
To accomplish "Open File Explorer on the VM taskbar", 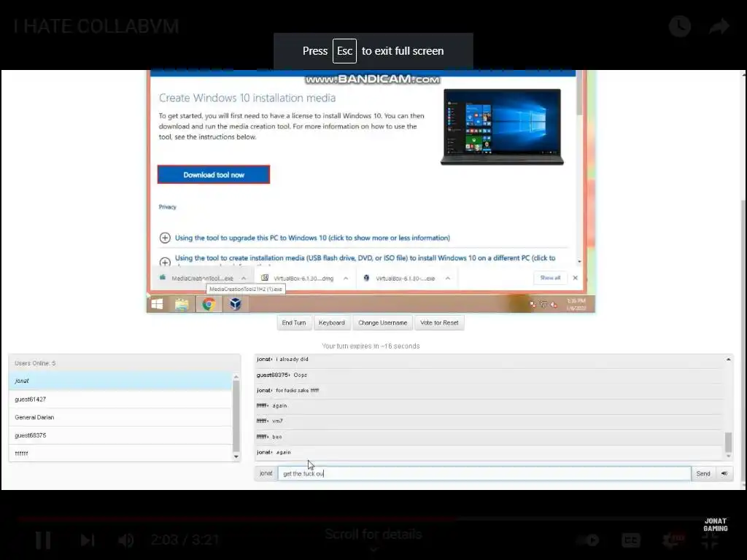I will (x=182, y=304).
